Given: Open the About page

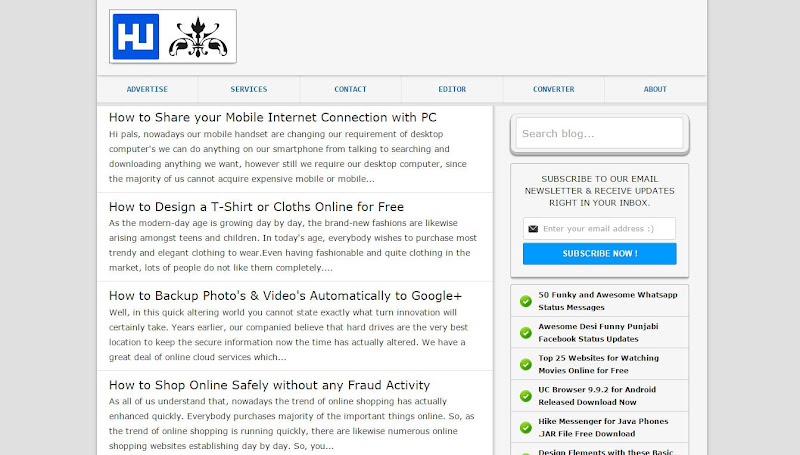Looking at the screenshot, I should [655, 89].
